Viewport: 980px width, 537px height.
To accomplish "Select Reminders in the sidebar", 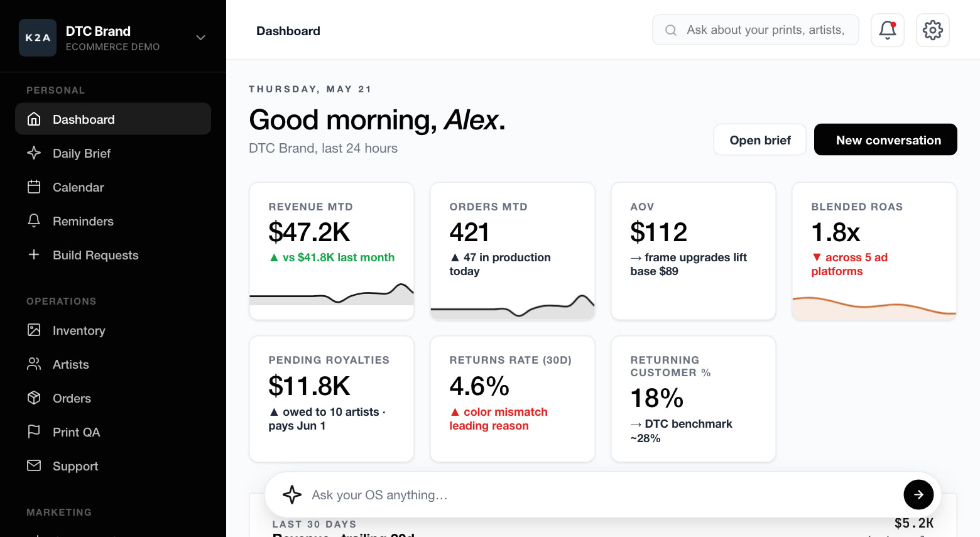I will pos(113,221).
